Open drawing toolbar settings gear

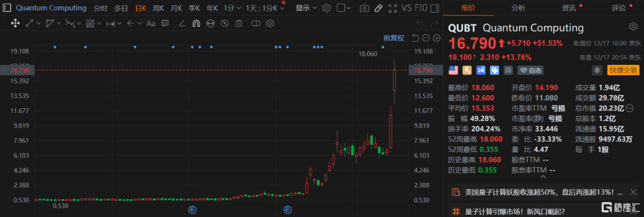[x=270, y=23]
